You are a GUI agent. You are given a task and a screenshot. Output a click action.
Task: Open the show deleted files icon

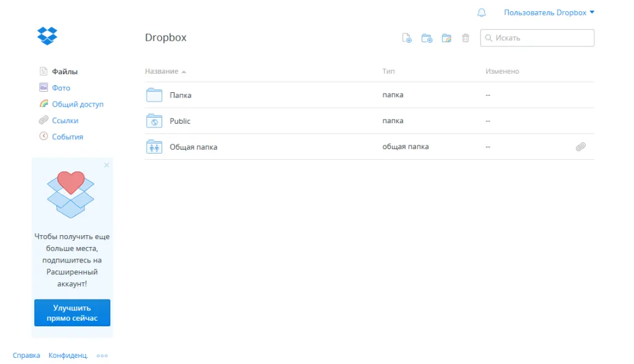pyautogui.click(x=446, y=38)
